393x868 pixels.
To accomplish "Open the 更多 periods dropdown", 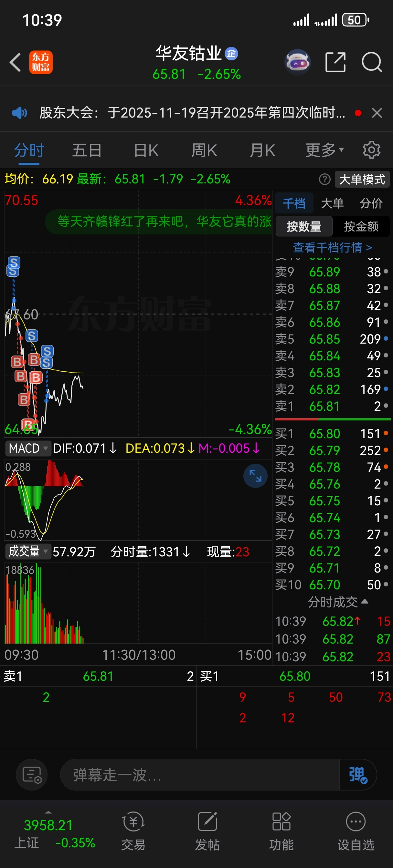I will [324, 150].
